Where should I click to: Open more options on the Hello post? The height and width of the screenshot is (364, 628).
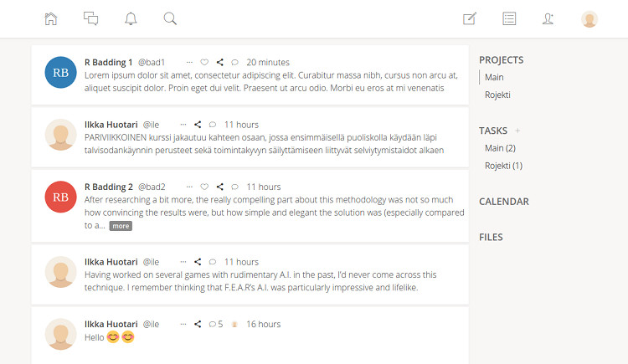[183, 324]
